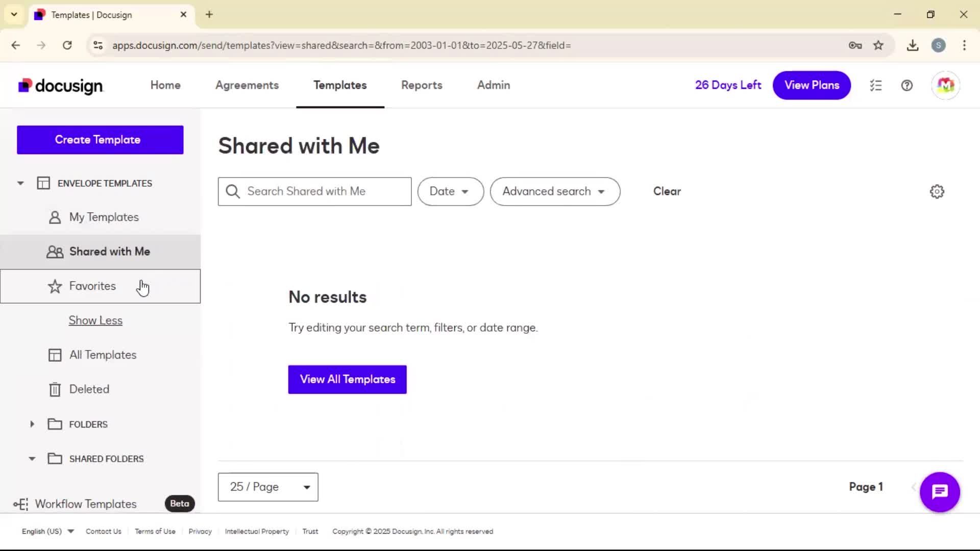Screen dimensions: 980x551
Task: Click the Workflow Templates icon
Action: click(21, 504)
